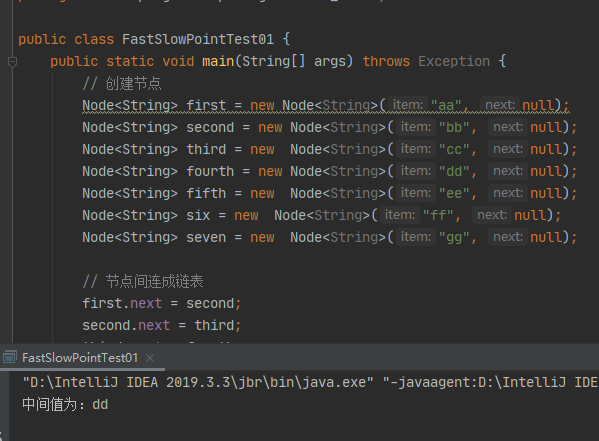Viewport: 599px width, 441px height.
Task: Click the variable name third in its declaration
Action: point(206,149)
